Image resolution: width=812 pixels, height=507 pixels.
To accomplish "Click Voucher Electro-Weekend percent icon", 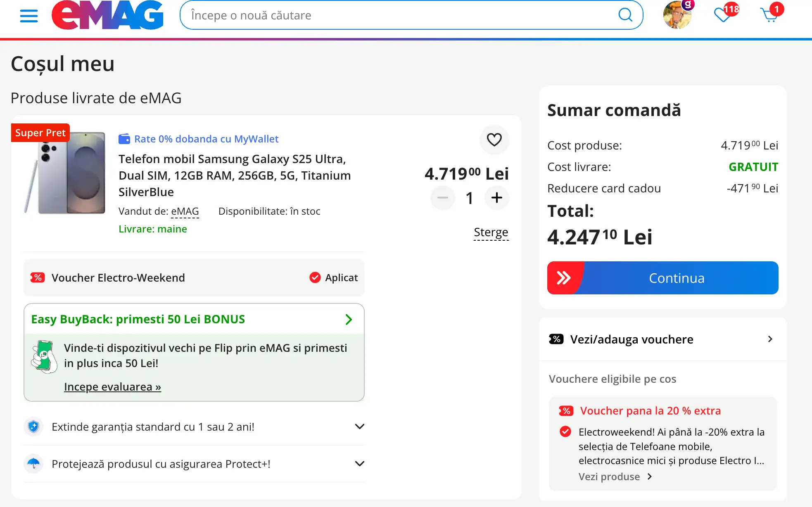I will click(38, 277).
